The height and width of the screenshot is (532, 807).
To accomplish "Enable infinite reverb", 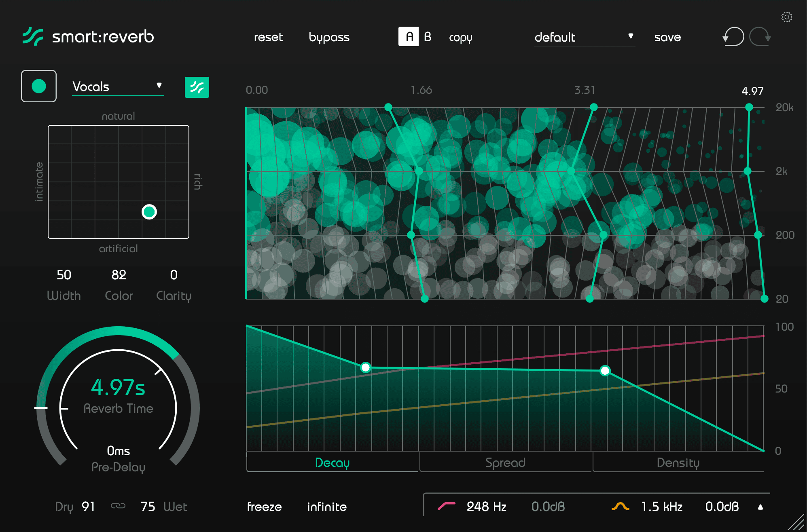I will 327,507.
